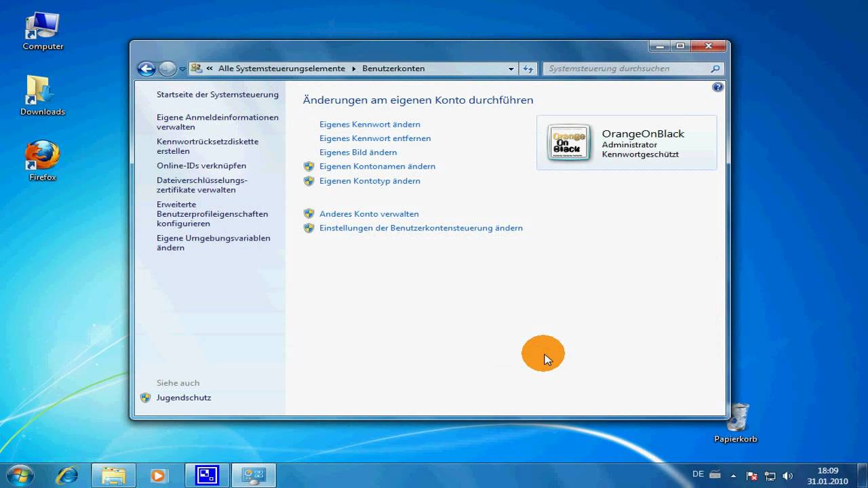Open the recent pages dropdown arrow
This screenshot has height=488, width=868.
(x=182, y=69)
